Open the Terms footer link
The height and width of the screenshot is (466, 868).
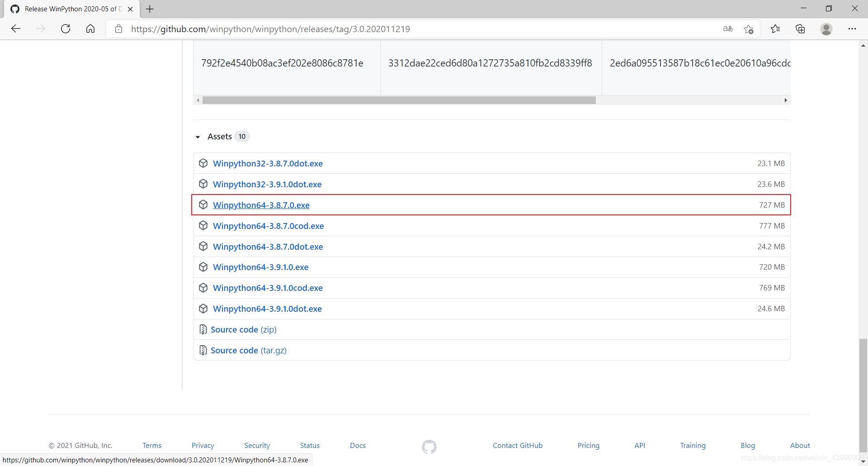click(x=152, y=446)
